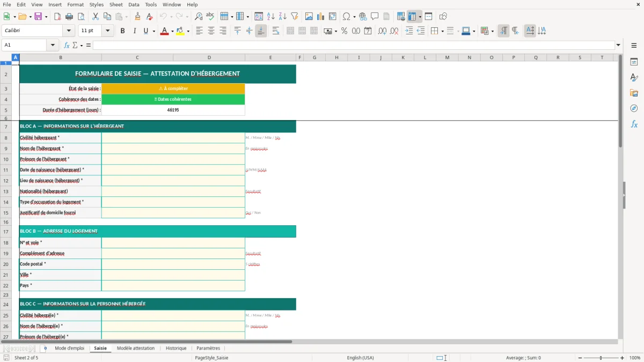Image resolution: width=644 pixels, height=362 pixels.
Task: Open the Name Box dropdown arrow
Action: pyautogui.click(x=52, y=45)
